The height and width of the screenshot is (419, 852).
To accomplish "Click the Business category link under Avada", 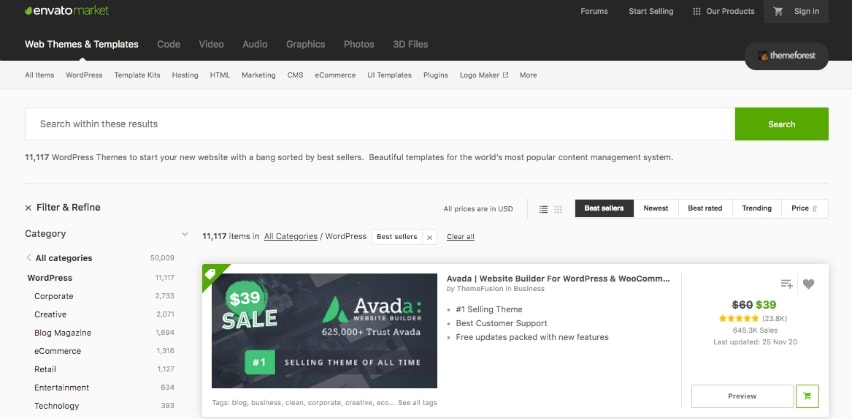I will click(x=528, y=289).
